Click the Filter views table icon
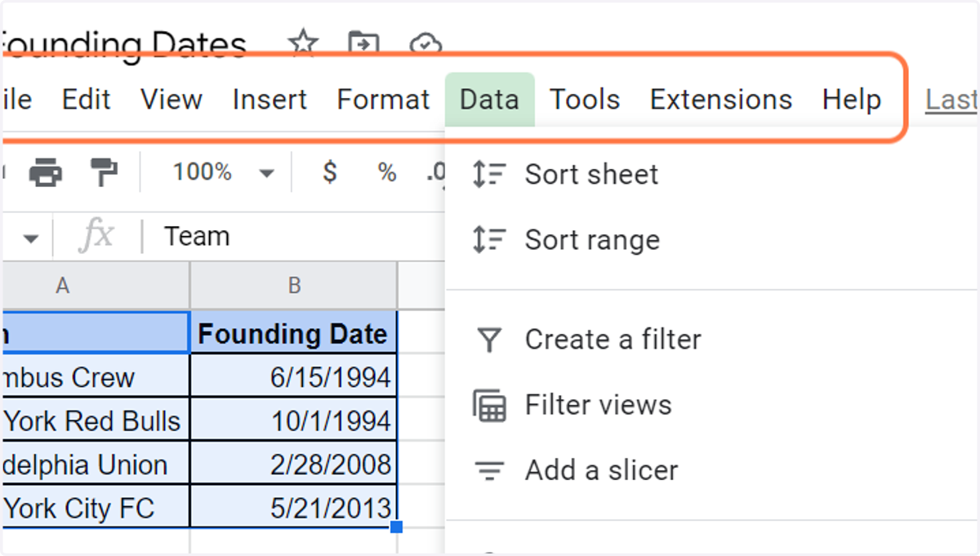Image resolution: width=980 pixels, height=556 pixels. pos(489,406)
